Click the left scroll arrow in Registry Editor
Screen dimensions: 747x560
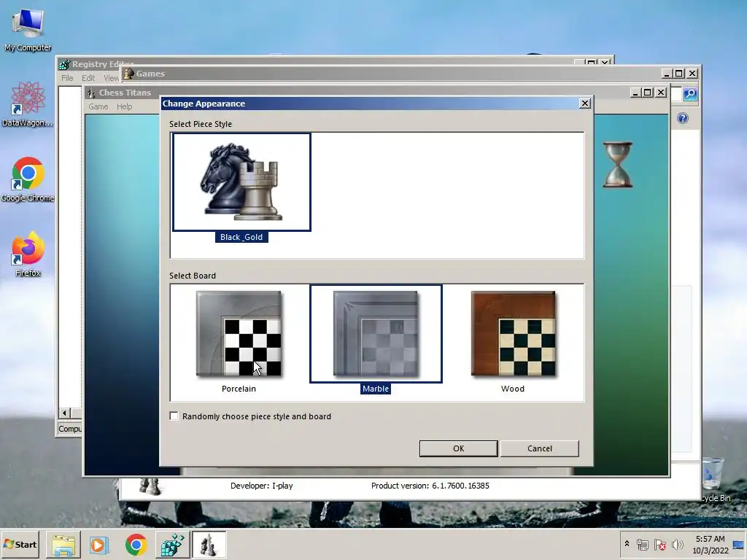[x=65, y=413]
